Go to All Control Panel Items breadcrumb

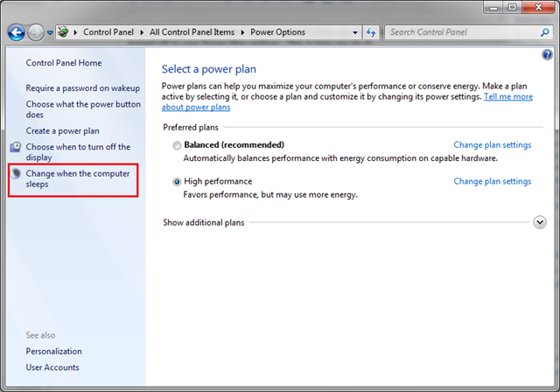point(192,32)
